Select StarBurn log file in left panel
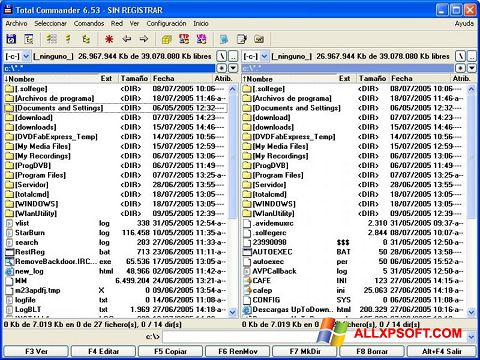Image resolution: width=480 pixels, height=360 pixels. [116, 233]
